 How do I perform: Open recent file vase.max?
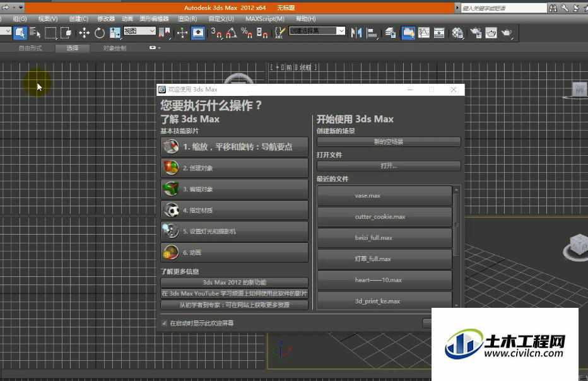(384, 196)
